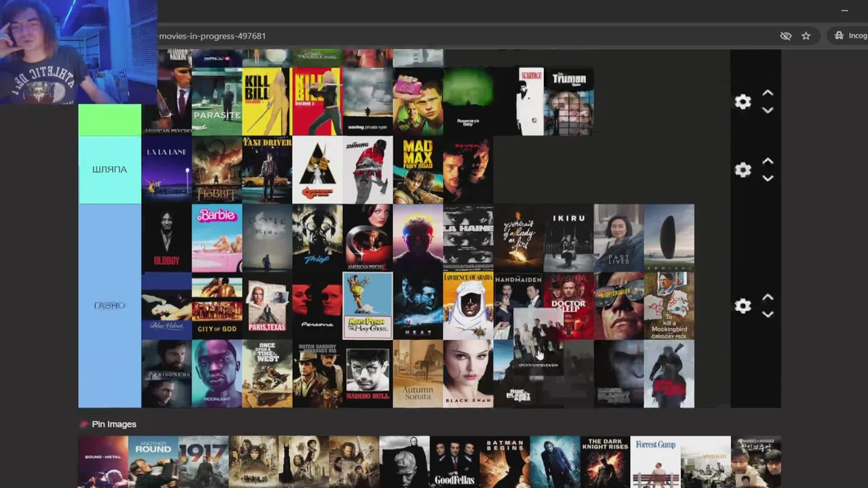
Task: Move the ГАВНО tier down
Action: tap(768, 314)
